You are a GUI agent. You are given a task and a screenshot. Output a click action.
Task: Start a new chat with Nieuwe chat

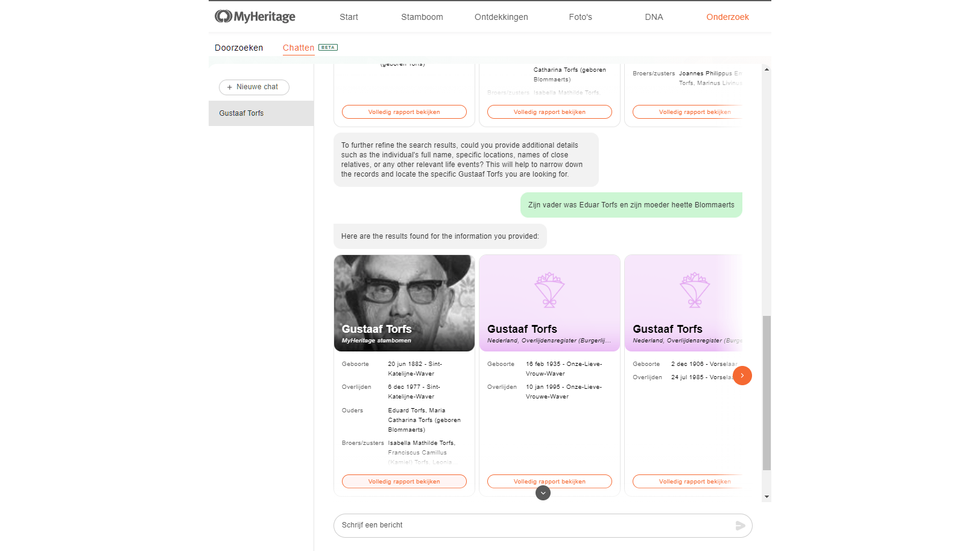pos(254,87)
